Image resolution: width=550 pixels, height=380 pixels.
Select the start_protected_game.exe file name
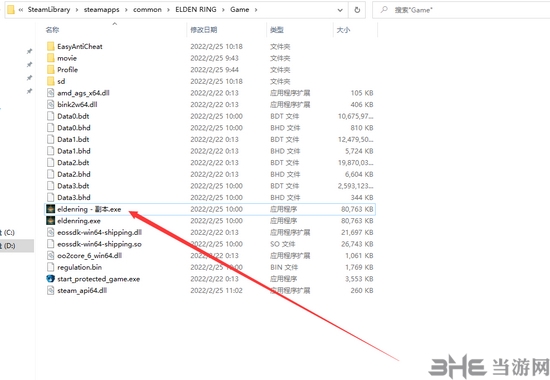point(99,279)
